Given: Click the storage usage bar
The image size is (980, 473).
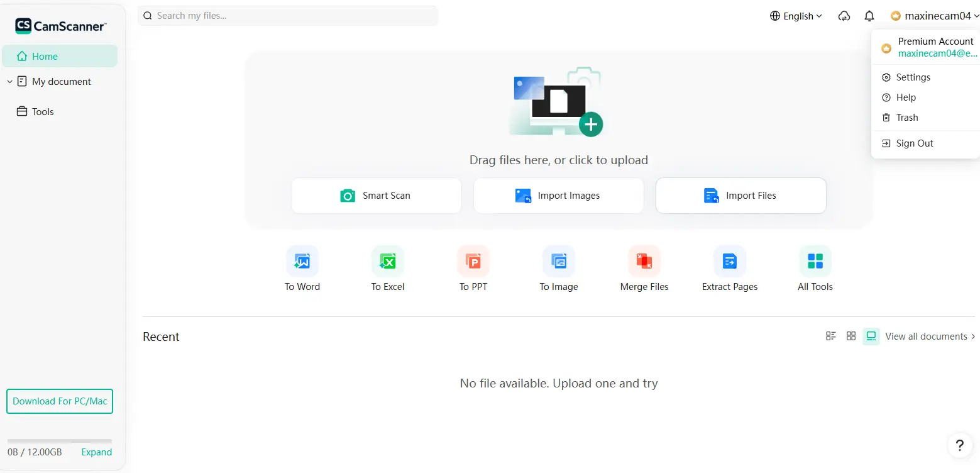Looking at the screenshot, I should 60,441.
